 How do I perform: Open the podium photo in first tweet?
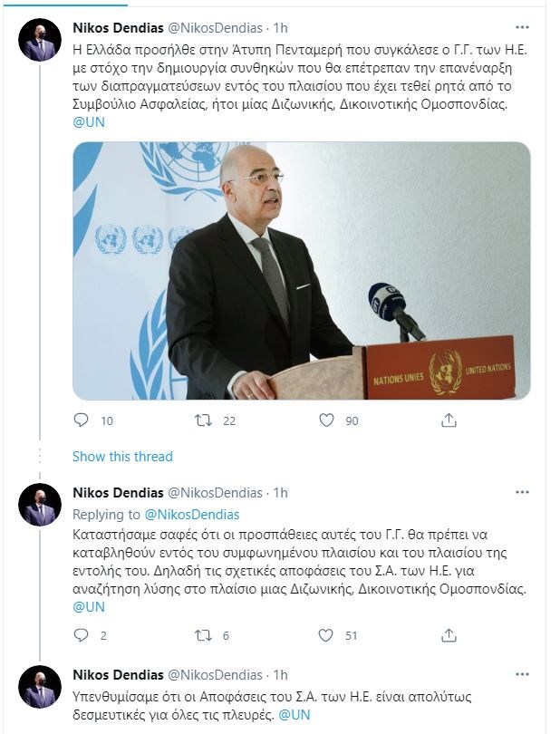[x=301, y=271]
